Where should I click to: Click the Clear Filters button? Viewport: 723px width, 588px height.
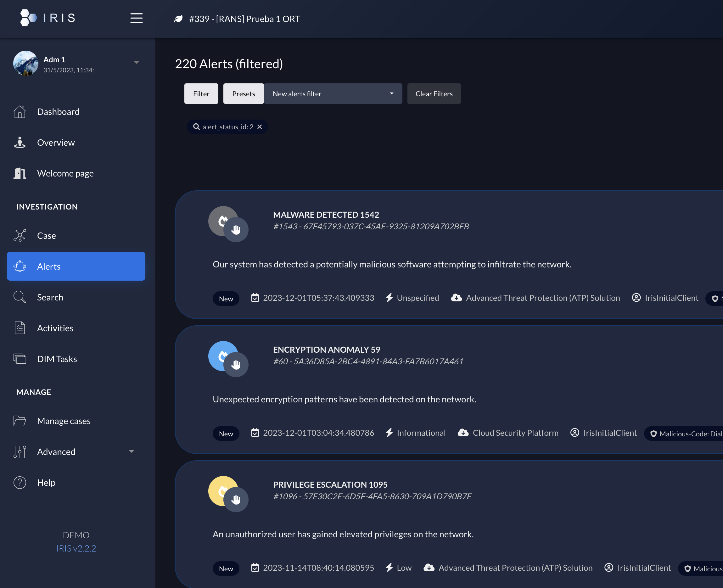[434, 94]
